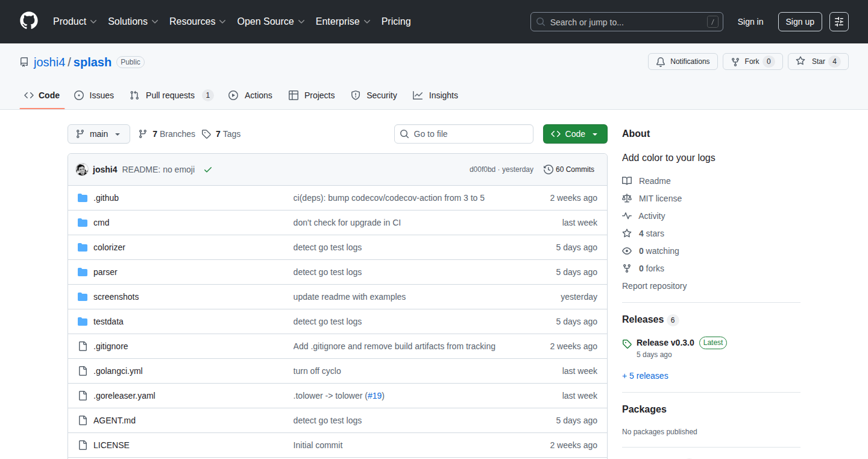Image resolution: width=868 pixels, height=459 pixels.
Task: Expand the Resources menu
Action: (198, 21)
